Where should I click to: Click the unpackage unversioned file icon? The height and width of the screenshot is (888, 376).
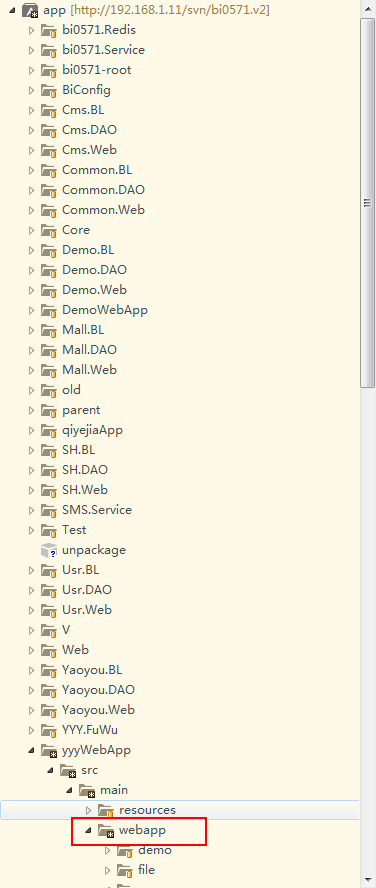tap(49, 550)
